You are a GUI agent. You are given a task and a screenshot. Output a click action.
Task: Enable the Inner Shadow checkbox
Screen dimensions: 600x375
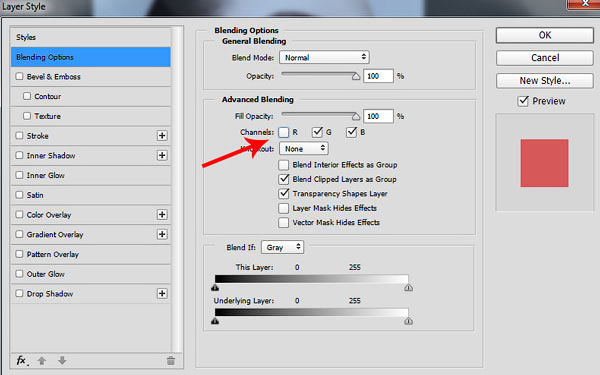19,155
